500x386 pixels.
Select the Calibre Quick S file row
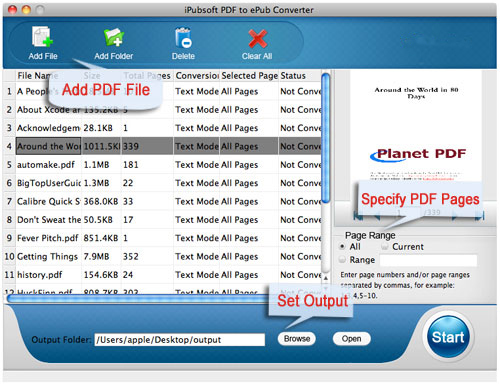pyautogui.click(x=162, y=201)
